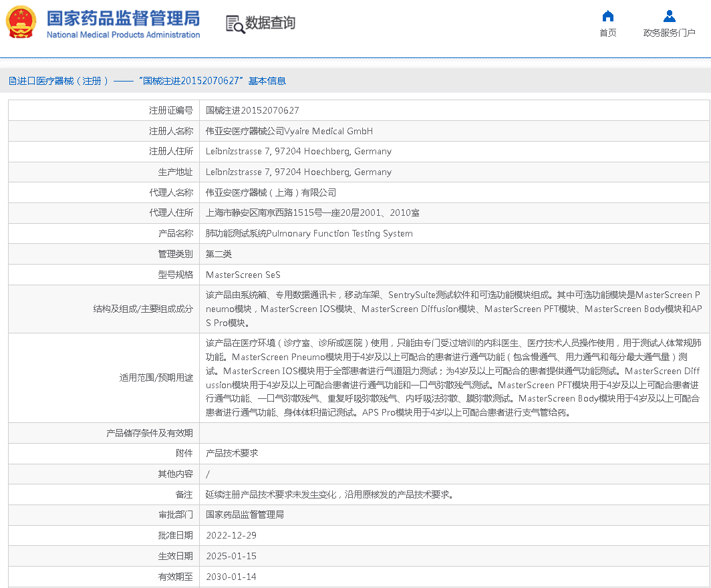Click the home house icon
Image resolution: width=711 pixels, height=588 pixels.
click(607, 16)
